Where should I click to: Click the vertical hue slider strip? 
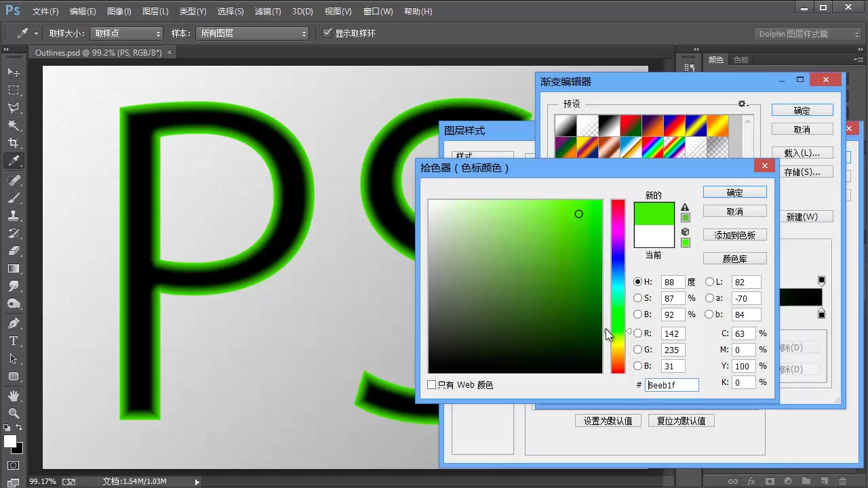click(618, 286)
